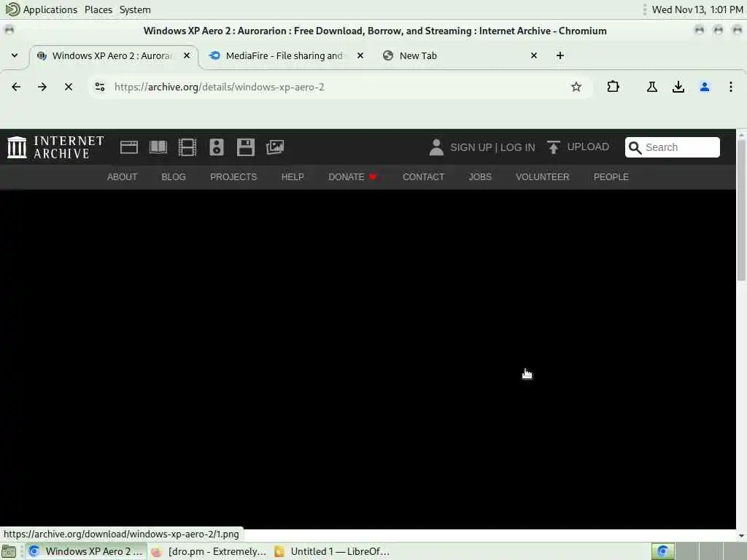Click the UPLOAD link text

588,147
